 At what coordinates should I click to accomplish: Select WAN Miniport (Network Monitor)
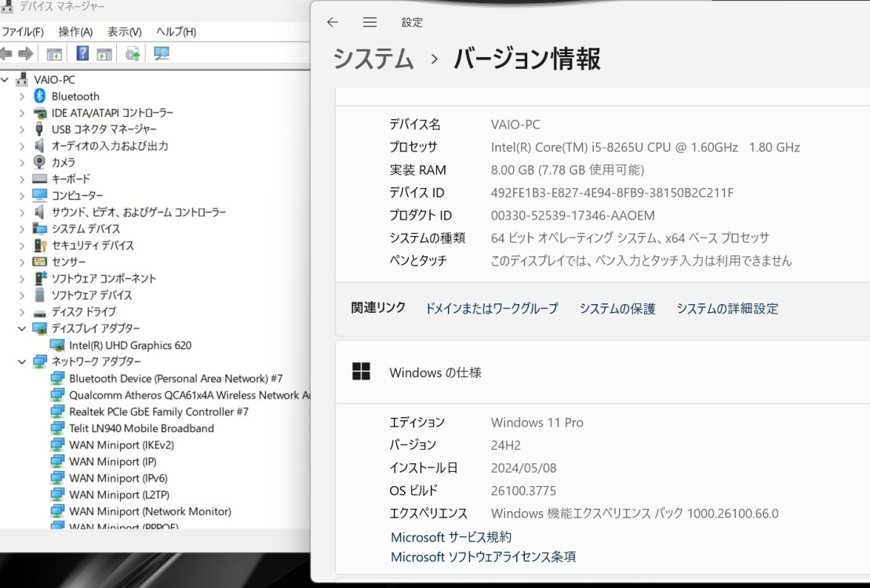point(150,511)
